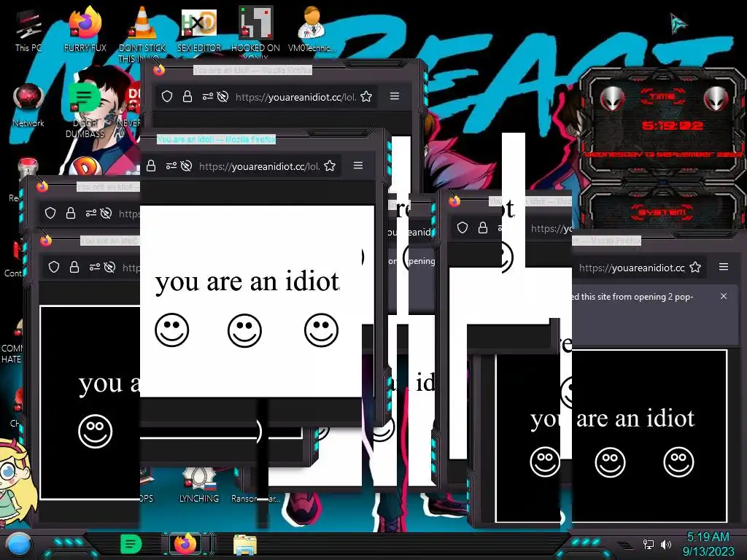Open the green D FOR DUMBASS document icon
The height and width of the screenshot is (560, 747).
[85, 109]
